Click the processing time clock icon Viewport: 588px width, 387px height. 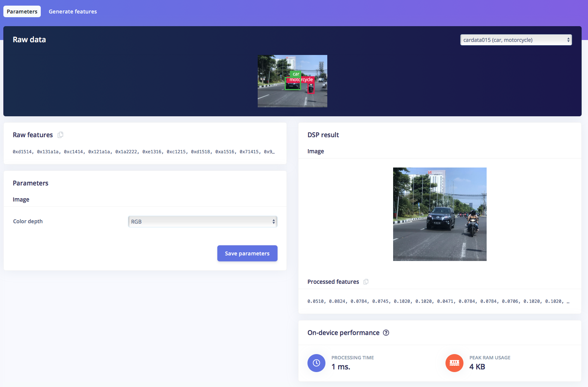pyautogui.click(x=316, y=363)
